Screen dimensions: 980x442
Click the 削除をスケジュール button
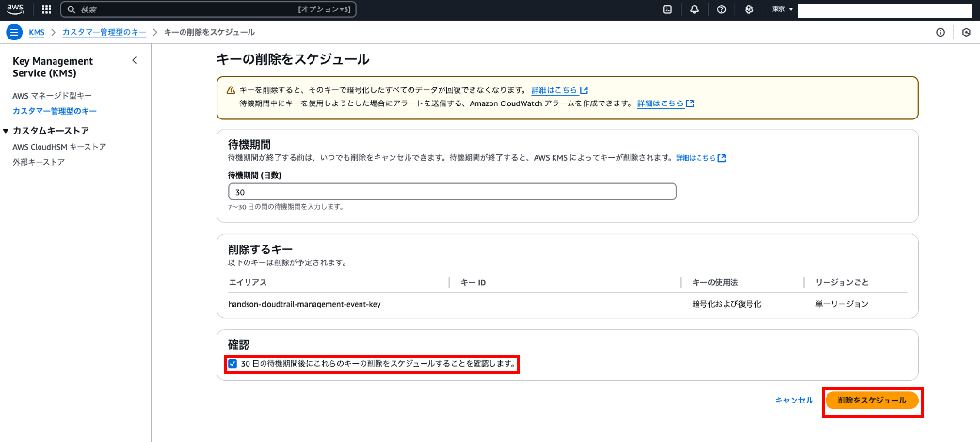coord(872,401)
